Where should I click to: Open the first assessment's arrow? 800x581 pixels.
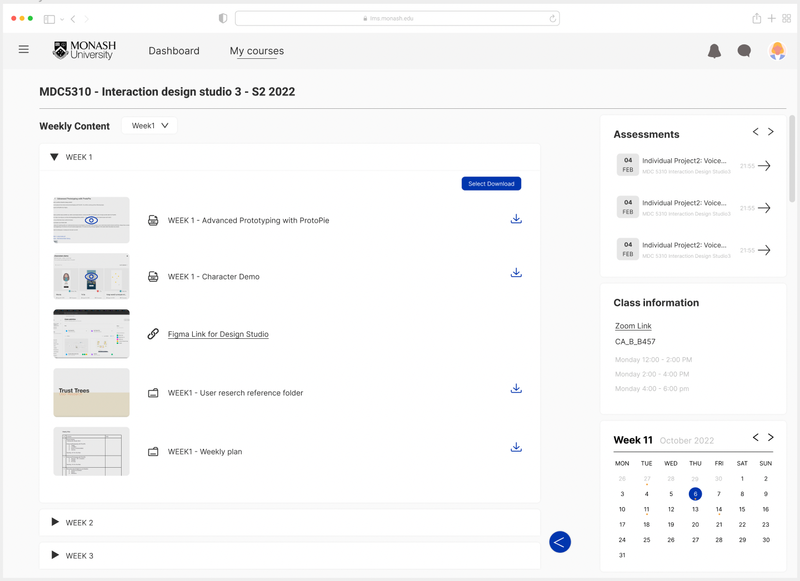click(764, 166)
